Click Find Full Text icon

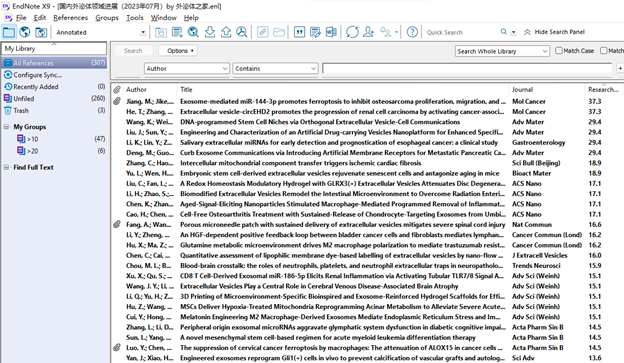coord(242,32)
